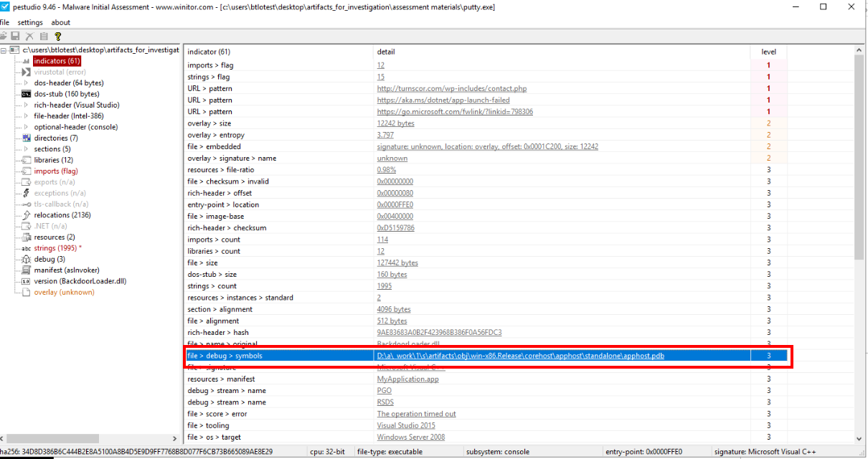Open the file menu

pyautogui.click(x=5, y=22)
